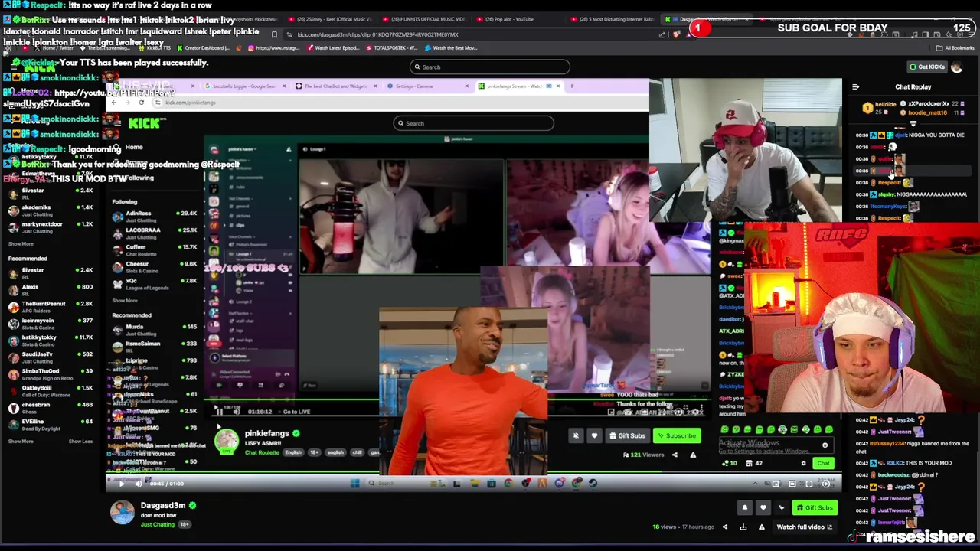Click the kick.com address bar URL
The width and height of the screenshot is (980, 551).
pyautogui.click(x=377, y=34)
